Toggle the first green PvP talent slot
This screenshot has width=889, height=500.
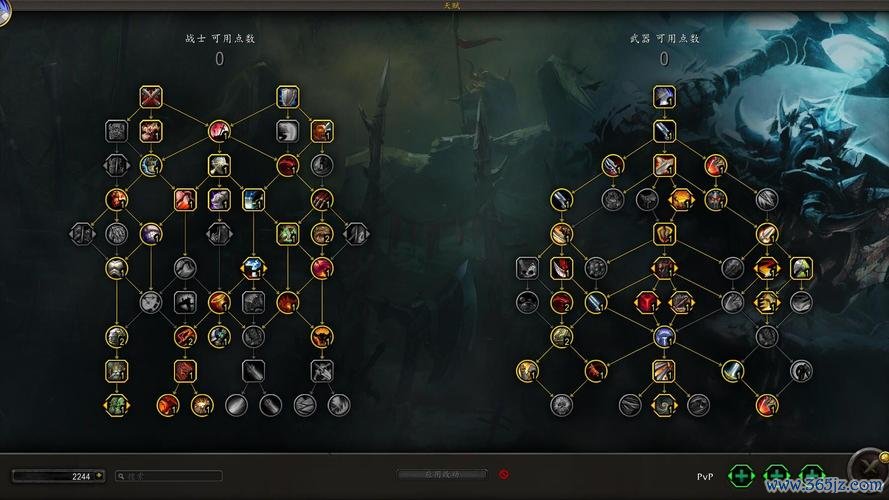click(x=740, y=476)
